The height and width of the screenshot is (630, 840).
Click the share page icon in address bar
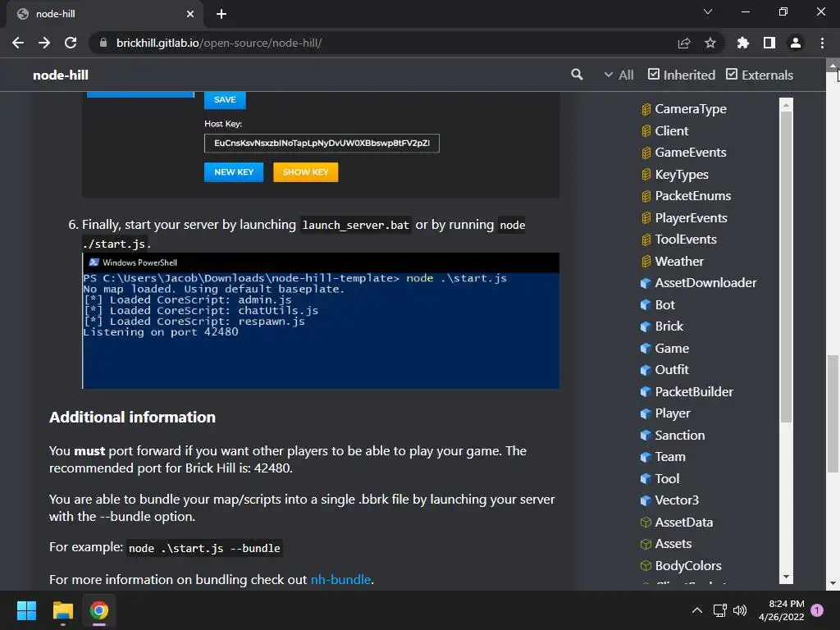tap(683, 43)
